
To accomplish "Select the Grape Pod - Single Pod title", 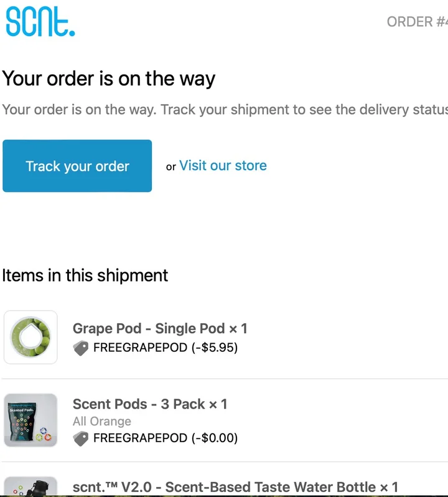I will (148, 328).
